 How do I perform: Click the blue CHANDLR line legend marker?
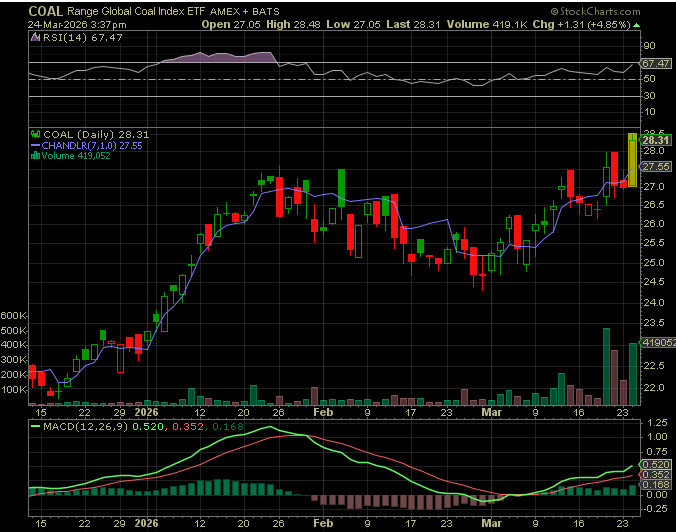coord(35,146)
